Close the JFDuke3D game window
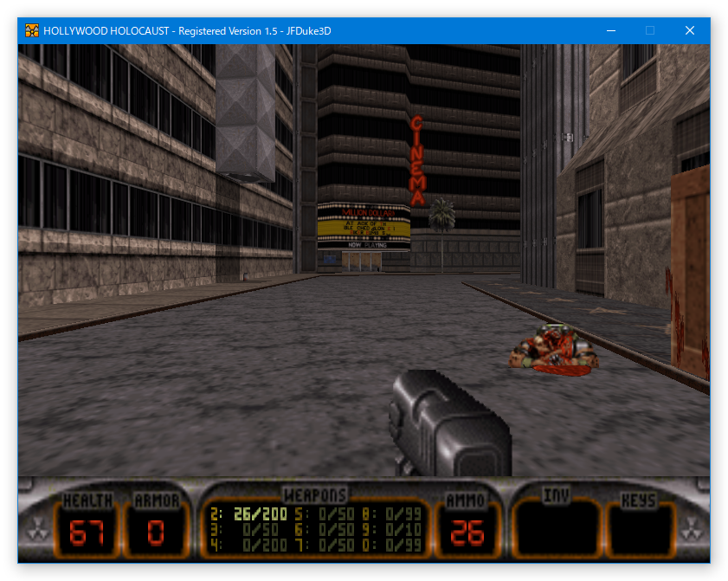 click(690, 30)
